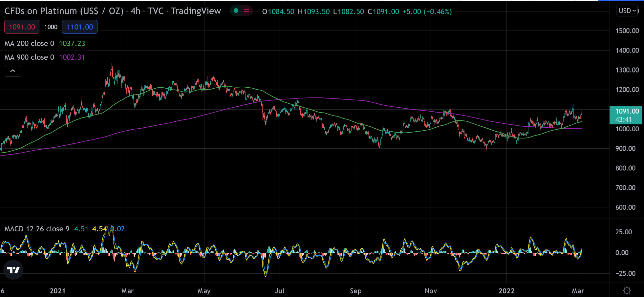Click the -25.00 MACD axis label
Viewport: 644px width, 297px height.
pos(626,273)
